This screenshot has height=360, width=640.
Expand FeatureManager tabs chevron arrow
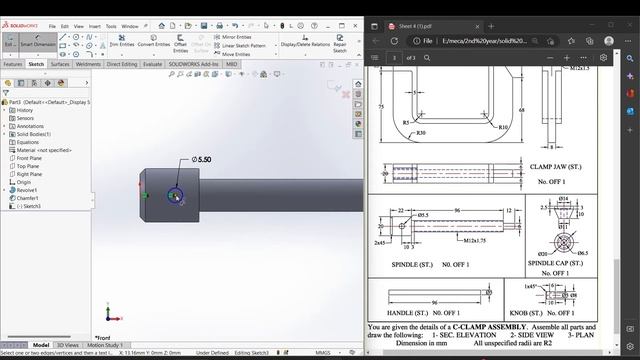87,83
